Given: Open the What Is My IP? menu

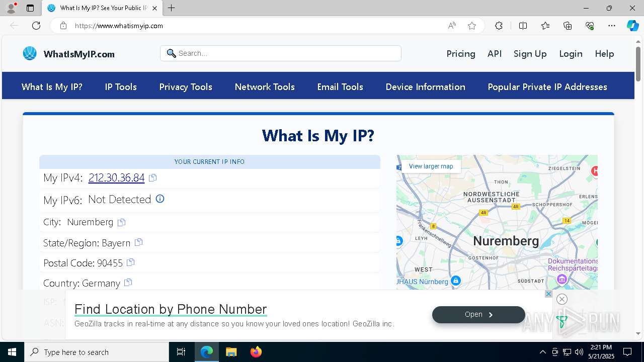Looking at the screenshot, I should pyautogui.click(x=52, y=87).
